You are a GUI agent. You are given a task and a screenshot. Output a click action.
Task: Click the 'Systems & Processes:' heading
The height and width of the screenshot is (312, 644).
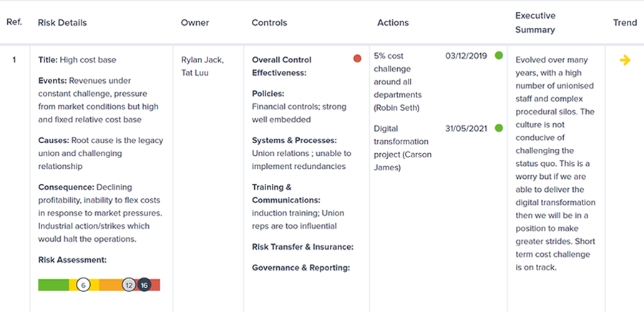295,140
